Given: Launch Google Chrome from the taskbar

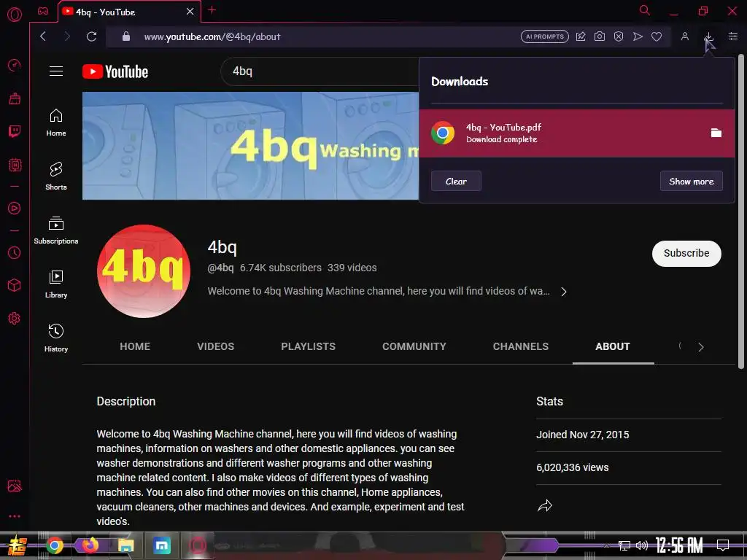Looking at the screenshot, I should pyautogui.click(x=54, y=545).
